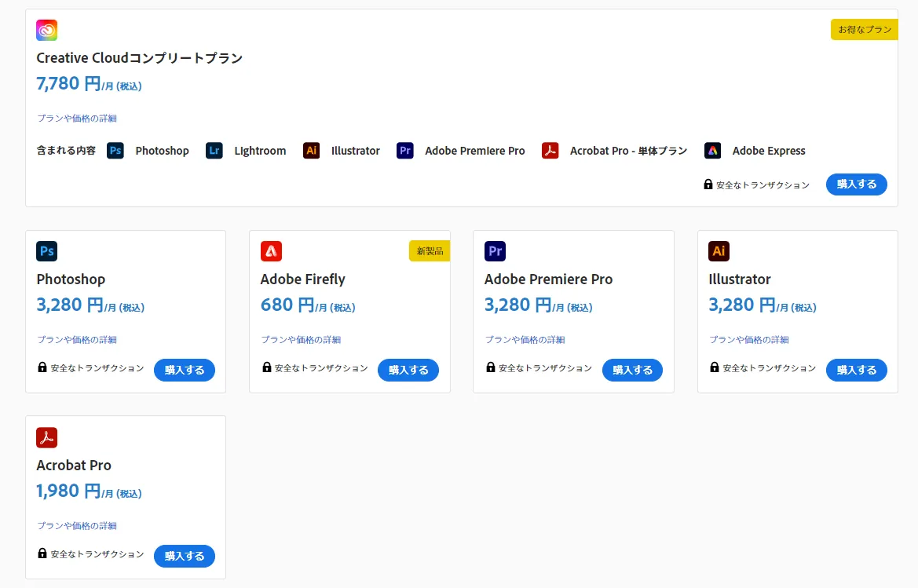Screen dimensions: 918x588
Task: Click the 7,780 円 price text
Action: click(x=68, y=84)
